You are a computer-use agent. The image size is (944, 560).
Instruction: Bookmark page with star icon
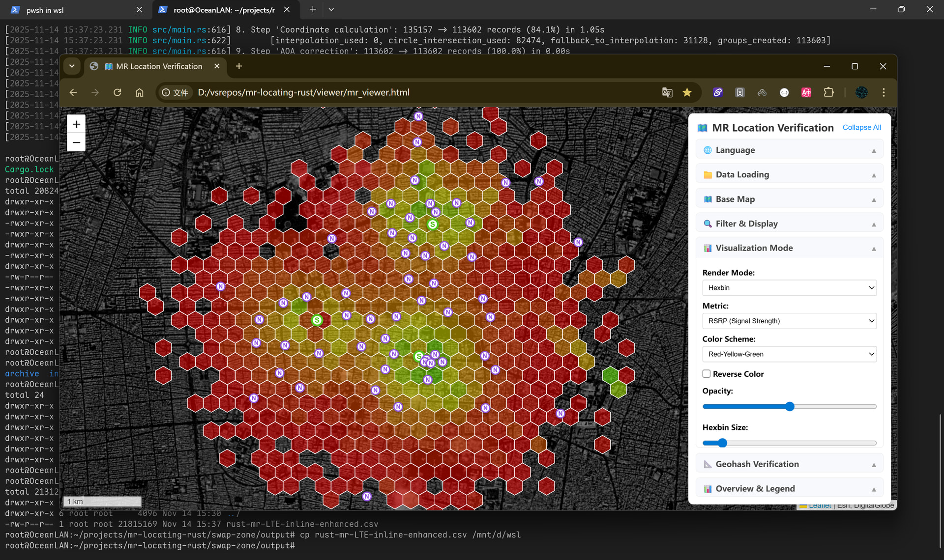687,92
